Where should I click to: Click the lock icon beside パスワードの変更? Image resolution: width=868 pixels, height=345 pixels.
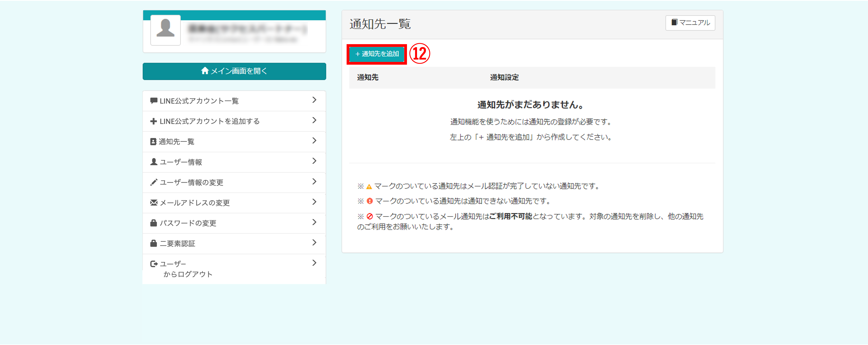pyautogui.click(x=154, y=223)
